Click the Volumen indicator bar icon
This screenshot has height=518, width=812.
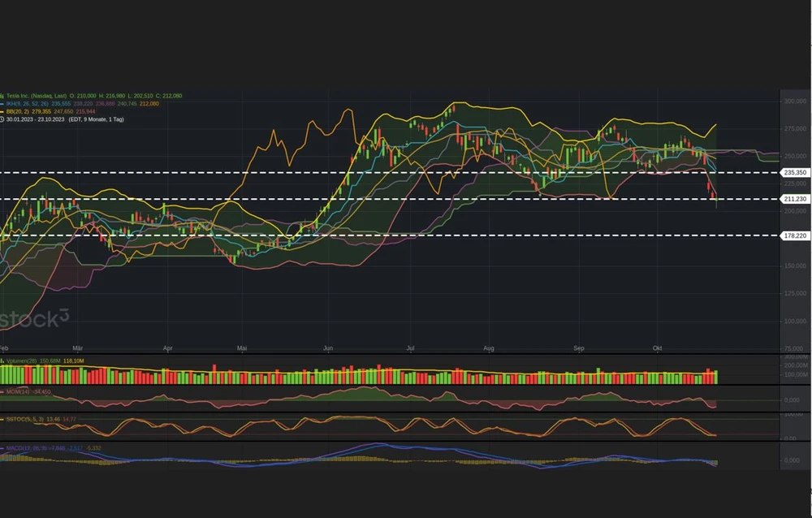tap(2, 361)
